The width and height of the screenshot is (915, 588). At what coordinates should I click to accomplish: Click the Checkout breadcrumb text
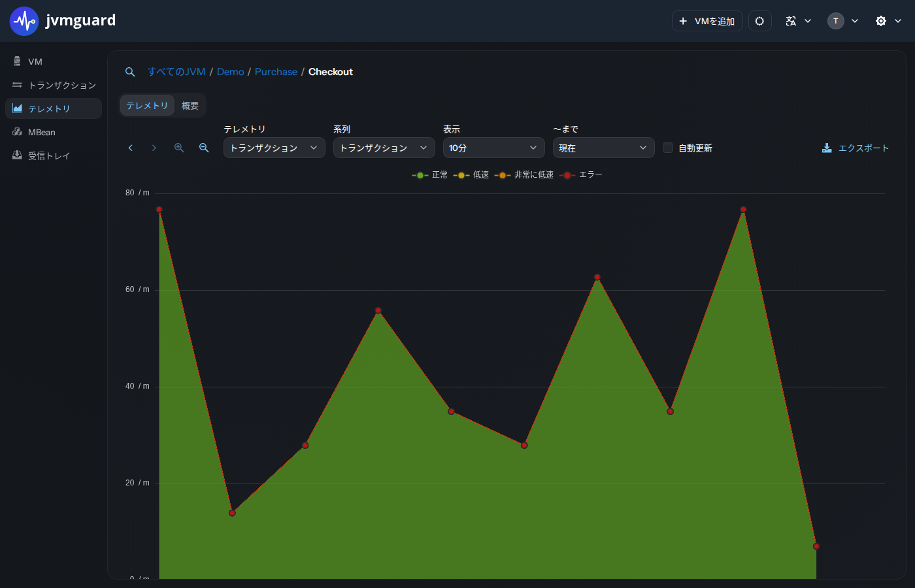(331, 72)
